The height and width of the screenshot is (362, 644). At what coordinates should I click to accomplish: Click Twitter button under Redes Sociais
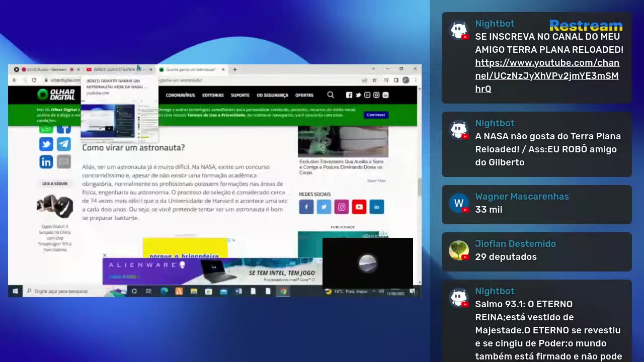[x=324, y=207]
